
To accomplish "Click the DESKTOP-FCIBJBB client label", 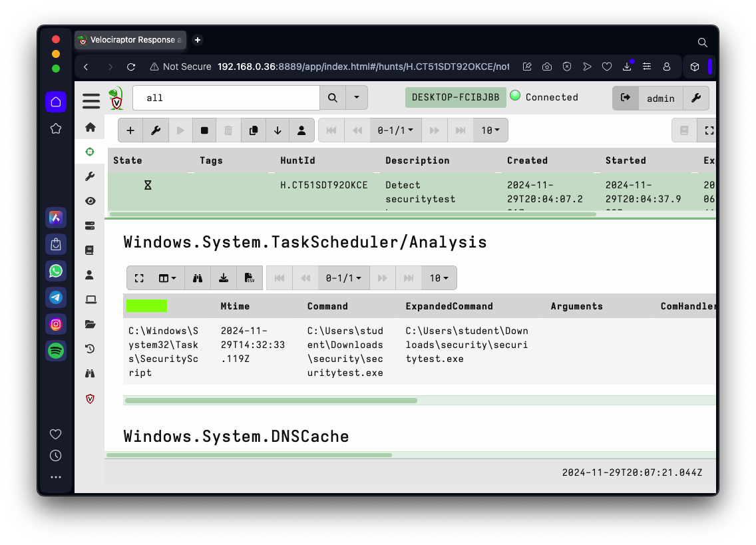I will pyautogui.click(x=455, y=97).
